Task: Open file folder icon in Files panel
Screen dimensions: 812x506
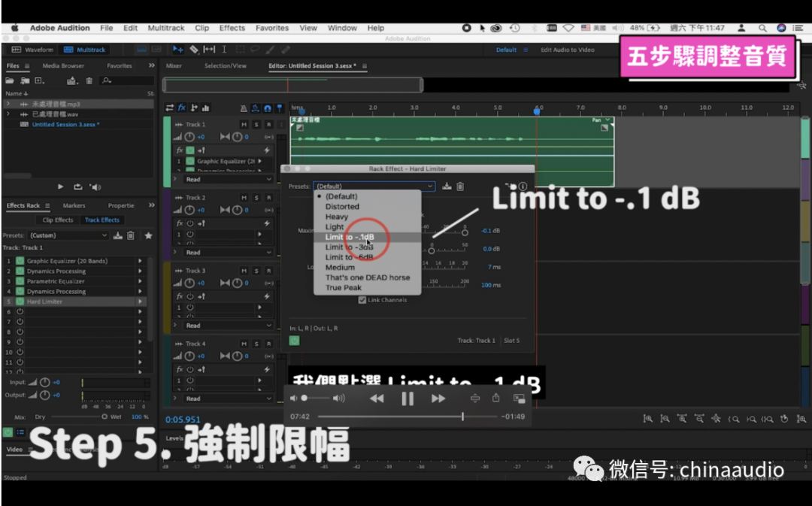Action: [10, 80]
